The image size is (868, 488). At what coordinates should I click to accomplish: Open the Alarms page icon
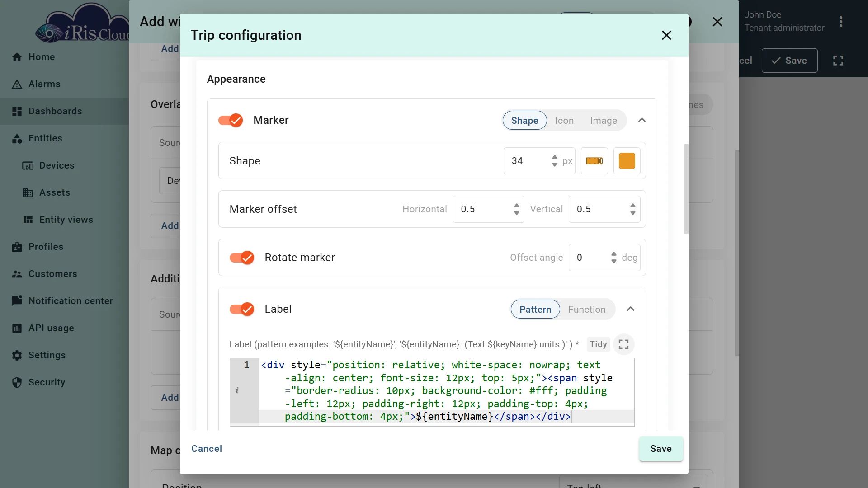click(x=17, y=84)
